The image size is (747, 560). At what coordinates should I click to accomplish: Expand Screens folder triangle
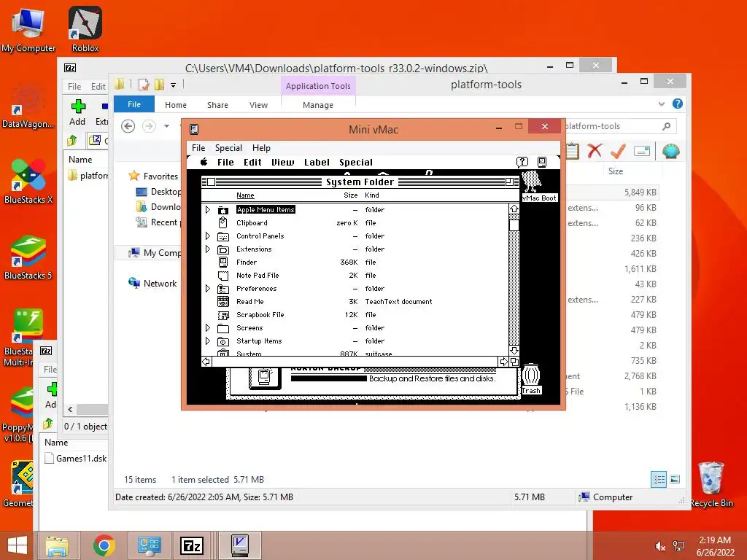pos(208,327)
